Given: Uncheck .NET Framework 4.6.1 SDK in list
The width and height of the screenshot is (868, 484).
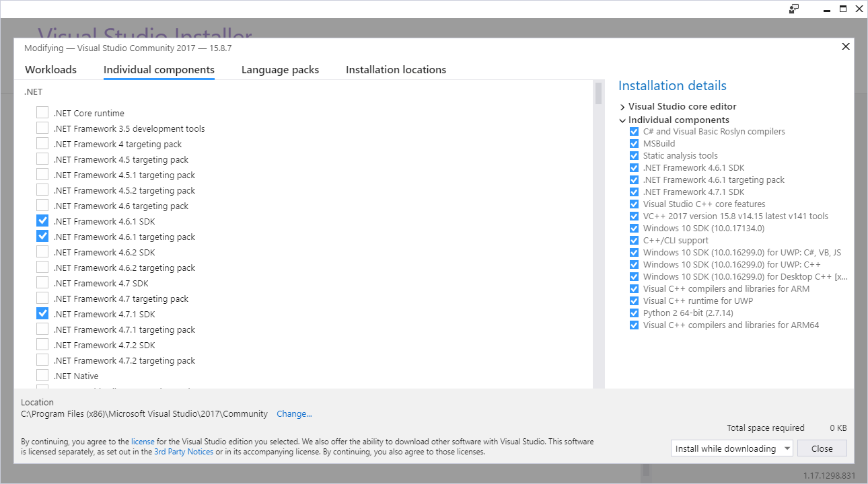Looking at the screenshot, I should pyautogui.click(x=42, y=221).
